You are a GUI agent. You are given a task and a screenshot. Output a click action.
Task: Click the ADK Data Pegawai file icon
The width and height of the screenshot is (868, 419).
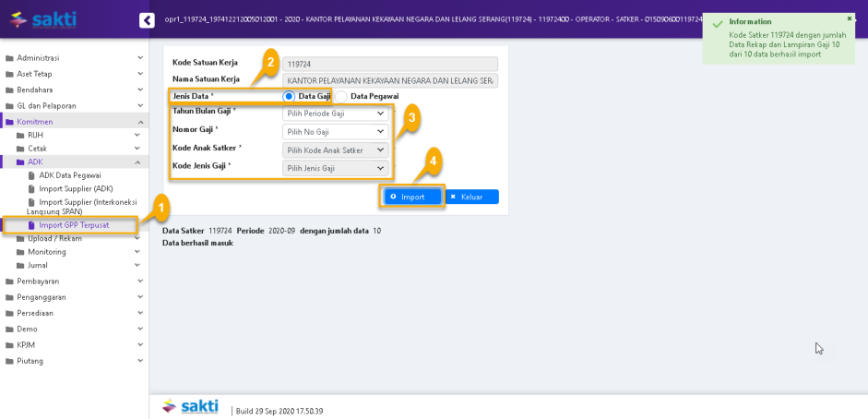click(31, 174)
